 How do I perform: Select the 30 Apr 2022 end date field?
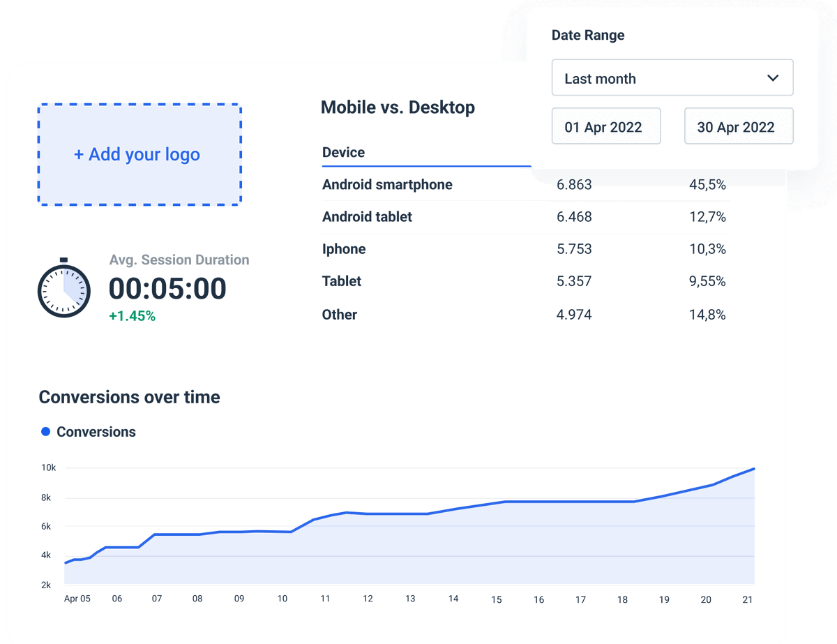738,126
